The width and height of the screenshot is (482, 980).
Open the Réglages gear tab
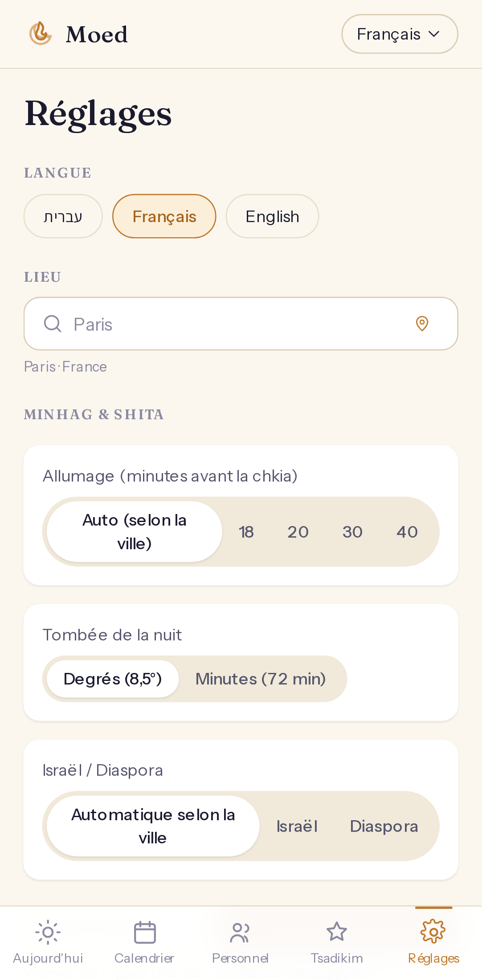click(x=433, y=942)
